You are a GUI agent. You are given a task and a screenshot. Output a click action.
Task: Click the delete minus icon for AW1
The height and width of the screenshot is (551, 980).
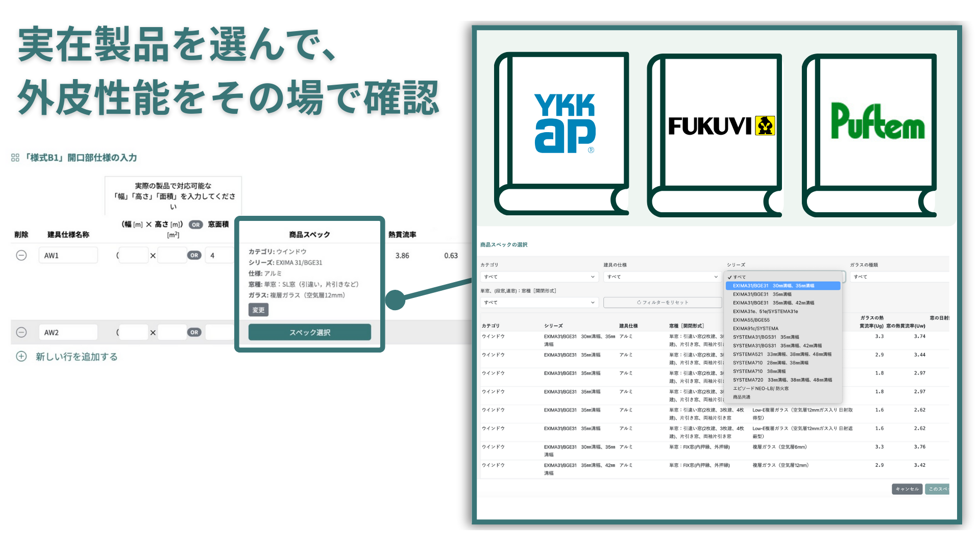click(21, 255)
